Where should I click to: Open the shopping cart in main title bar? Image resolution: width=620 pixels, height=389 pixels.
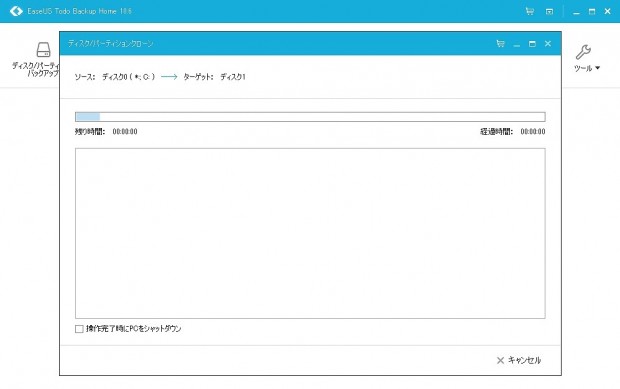(x=529, y=11)
